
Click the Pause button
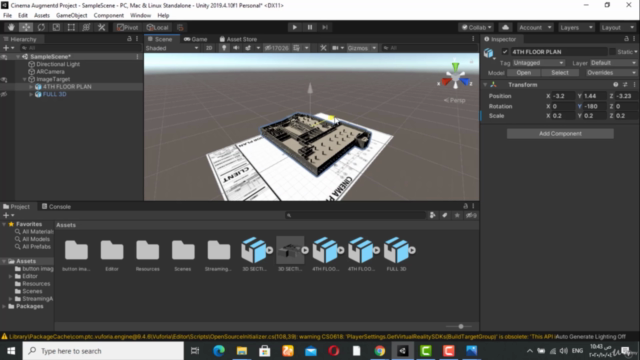point(310,27)
